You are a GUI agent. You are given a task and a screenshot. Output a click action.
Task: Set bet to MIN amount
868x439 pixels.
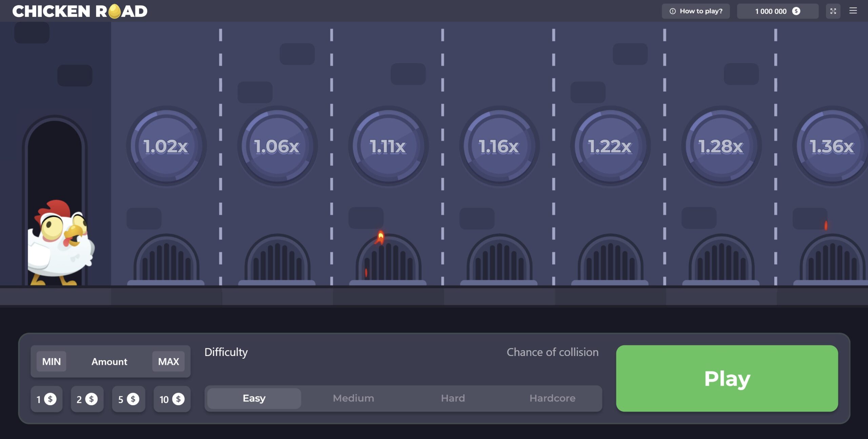[51, 361]
